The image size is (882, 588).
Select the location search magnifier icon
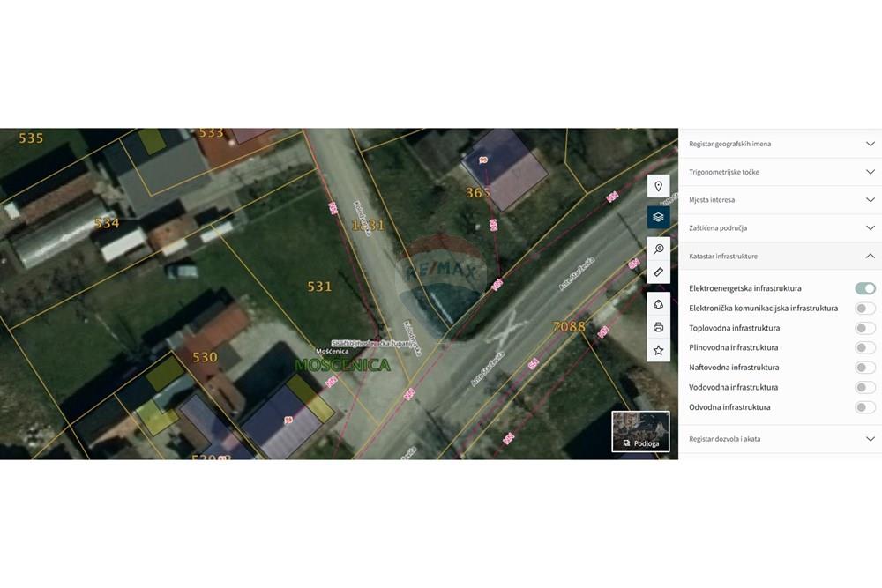(658, 249)
